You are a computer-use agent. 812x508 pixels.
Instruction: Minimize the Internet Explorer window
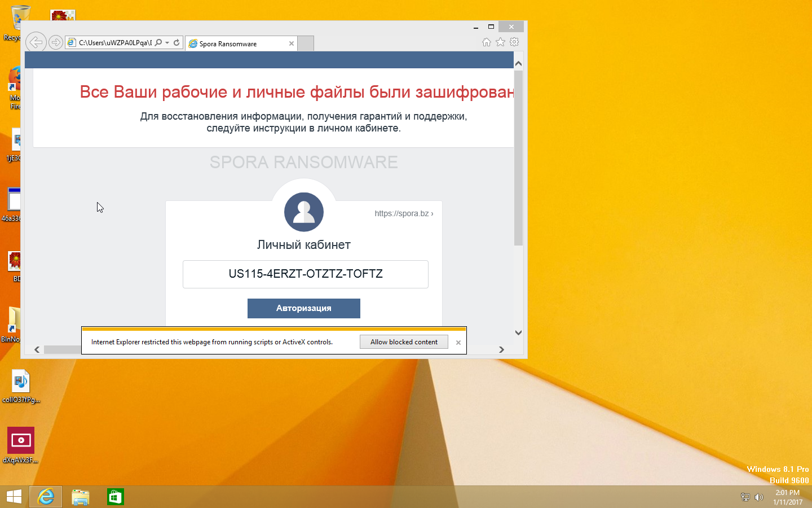coord(476,27)
